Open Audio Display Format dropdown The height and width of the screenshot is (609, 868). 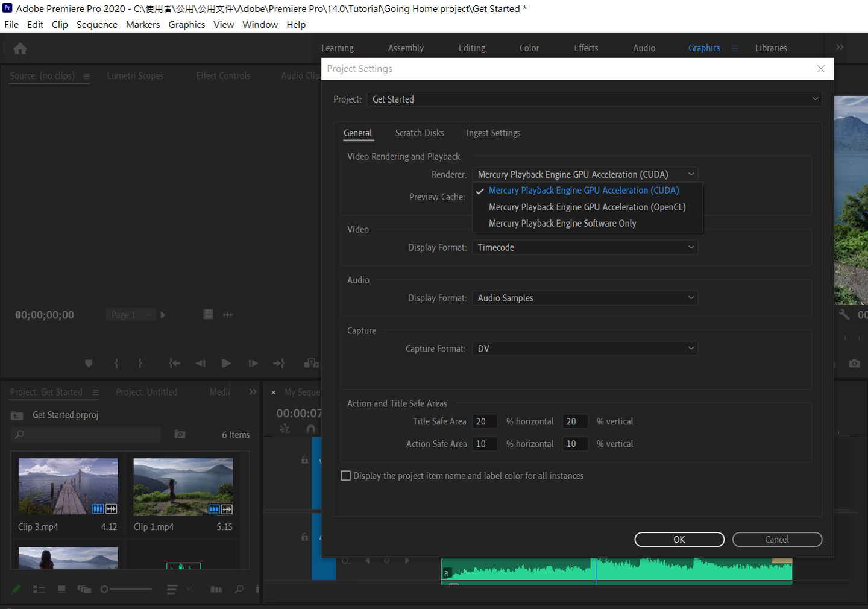[x=585, y=298]
